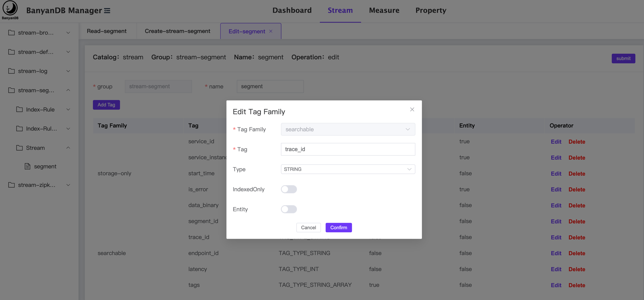Image resolution: width=644 pixels, height=300 pixels.
Task: Click the Index-Rule folder icon
Action: (x=20, y=109)
